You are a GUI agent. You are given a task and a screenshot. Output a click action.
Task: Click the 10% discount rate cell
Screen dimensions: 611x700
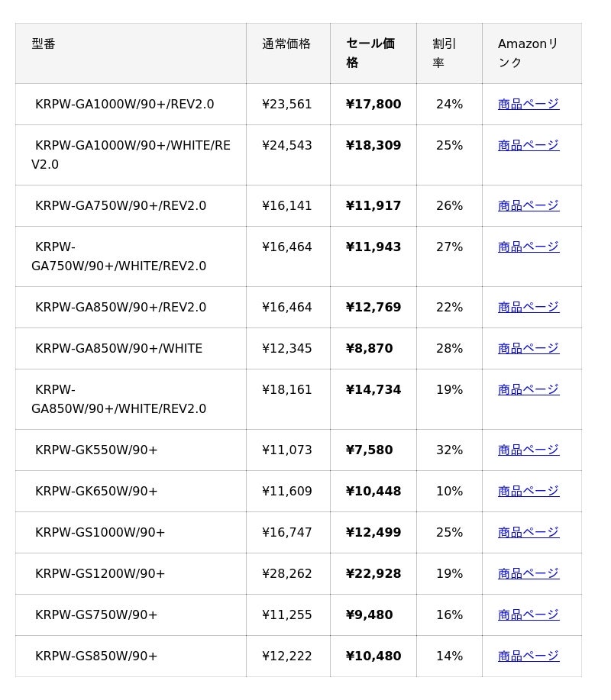pos(449,491)
